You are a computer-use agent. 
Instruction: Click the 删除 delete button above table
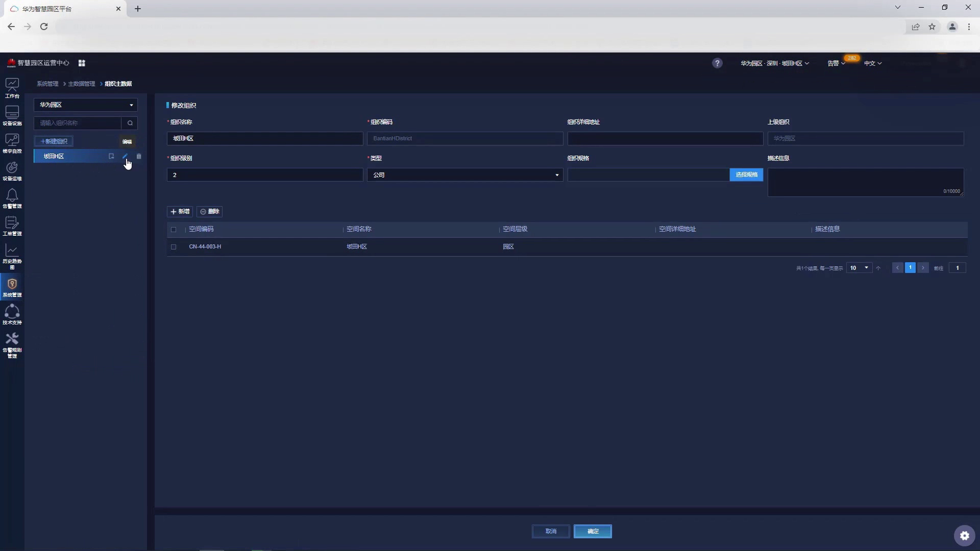pyautogui.click(x=209, y=211)
